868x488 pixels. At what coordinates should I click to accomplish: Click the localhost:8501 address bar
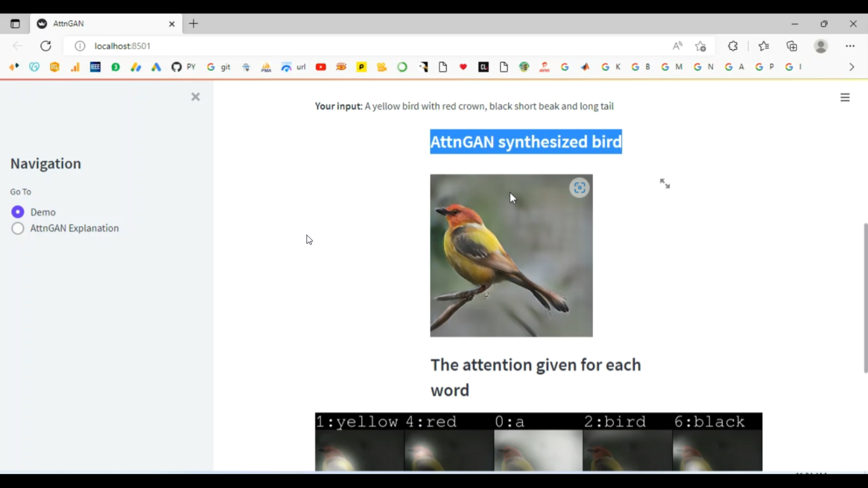[122, 46]
